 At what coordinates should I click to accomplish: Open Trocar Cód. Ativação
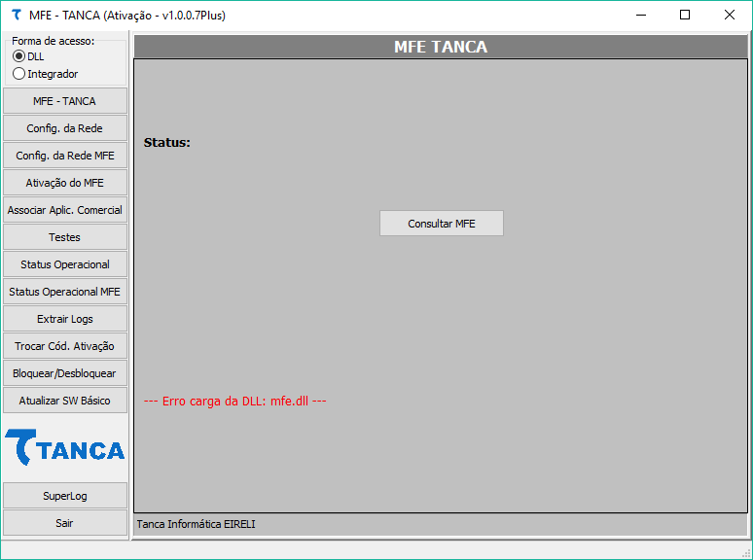pos(65,346)
